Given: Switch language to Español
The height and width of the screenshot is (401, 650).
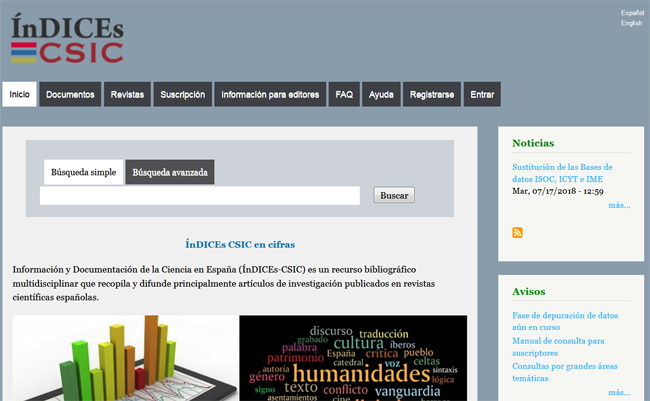Looking at the screenshot, I should pos(631,13).
